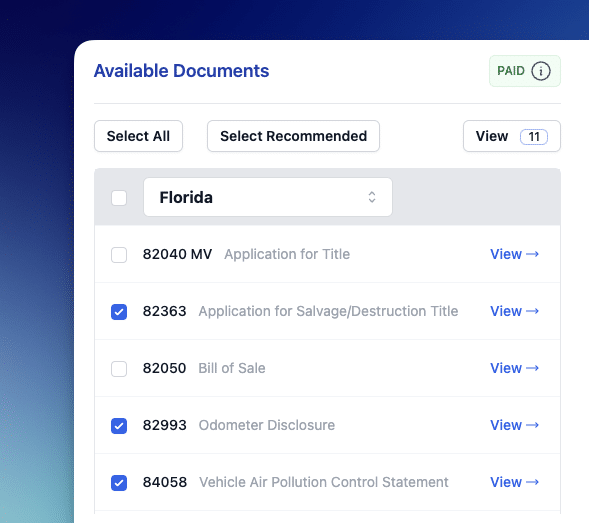Click the Select Recommended button
Viewport: 589px width, 523px height.
[293, 136]
